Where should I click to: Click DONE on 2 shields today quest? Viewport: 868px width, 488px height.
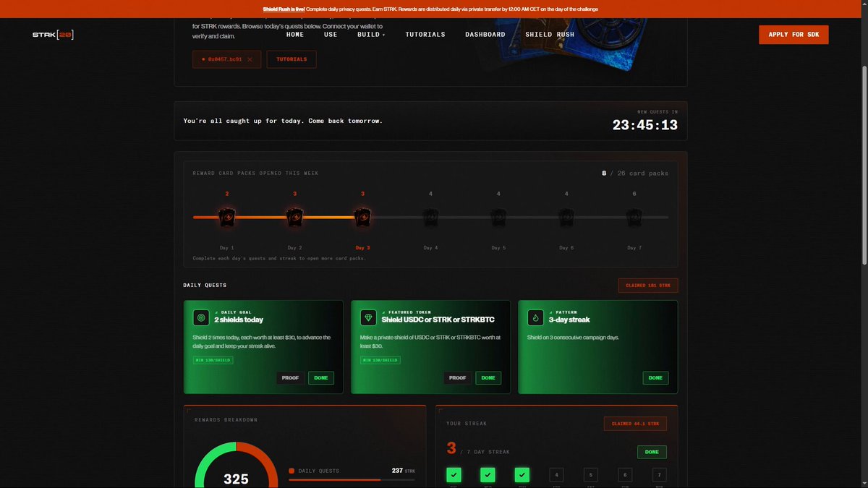(321, 377)
